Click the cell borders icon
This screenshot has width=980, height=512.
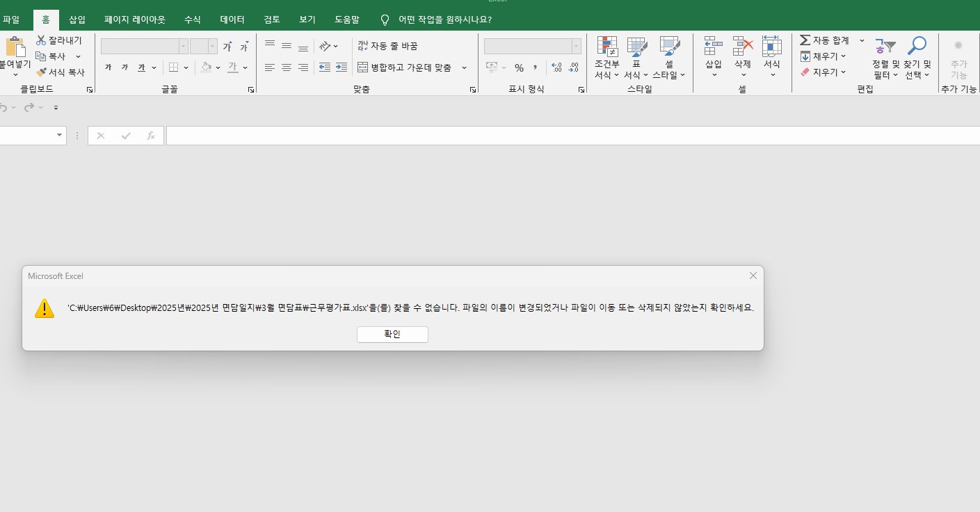[x=174, y=67]
